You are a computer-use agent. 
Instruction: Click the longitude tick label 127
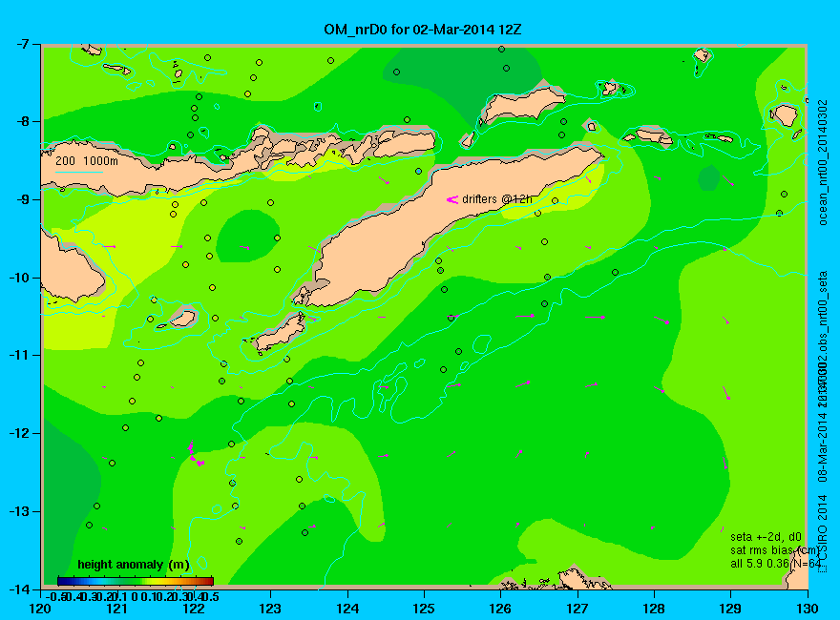point(577,609)
